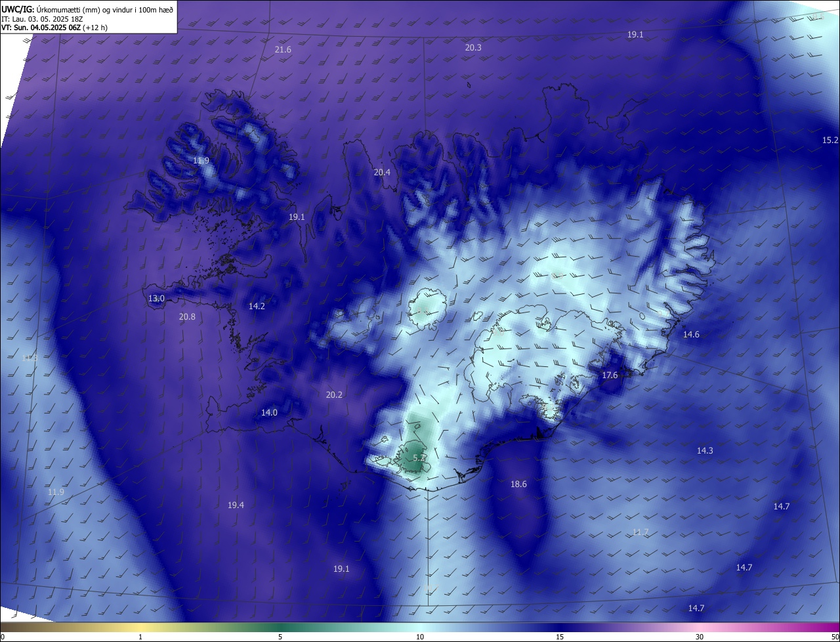Screen dimensions: 840x642
Task: Click the 19.4 value label
Action: (236, 505)
